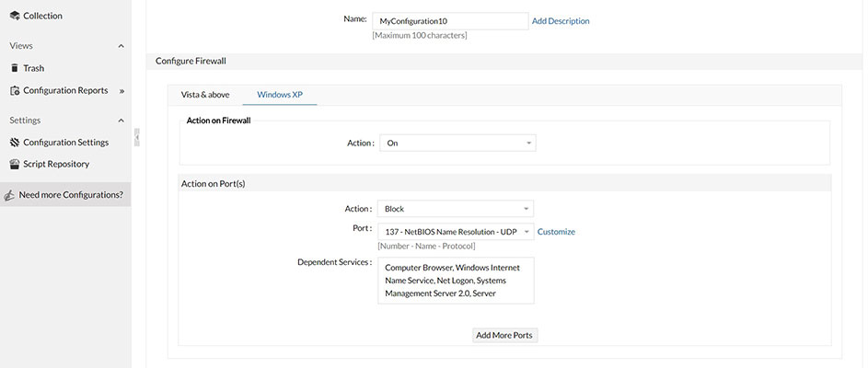Open the Port dropdown showing 137 NetBIOS
The width and height of the screenshot is (868, 368).
pyautogui.click(x=455, y=232)
